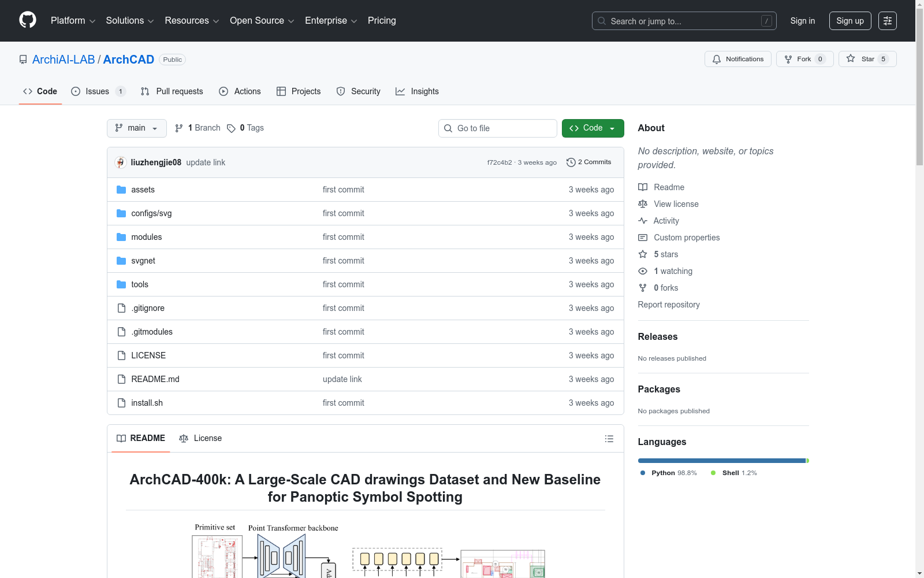Click the search magnifier icon in header
Screen dimensions: 924x578
pyautogui.click(x=602, y=21)
